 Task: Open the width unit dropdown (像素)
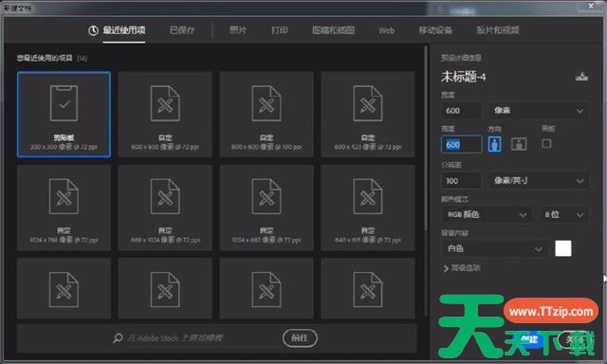coord(539,111)
